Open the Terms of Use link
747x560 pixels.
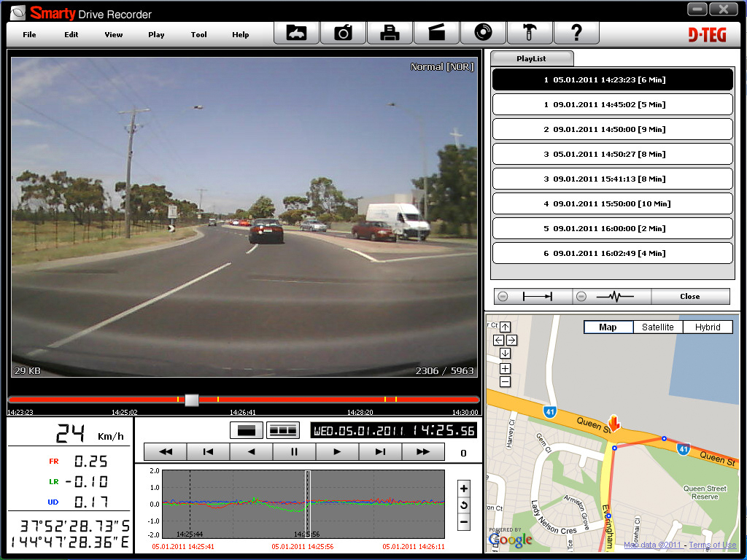coord(712,545)
